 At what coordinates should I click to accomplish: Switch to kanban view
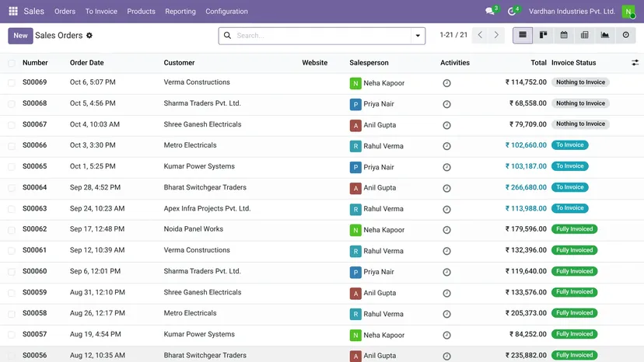[543, 35]
